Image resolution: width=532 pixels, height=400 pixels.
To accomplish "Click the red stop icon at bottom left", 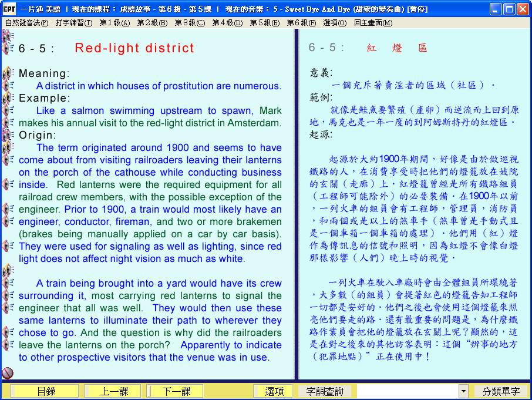I will pyautogui.click(x=8, y=372).
